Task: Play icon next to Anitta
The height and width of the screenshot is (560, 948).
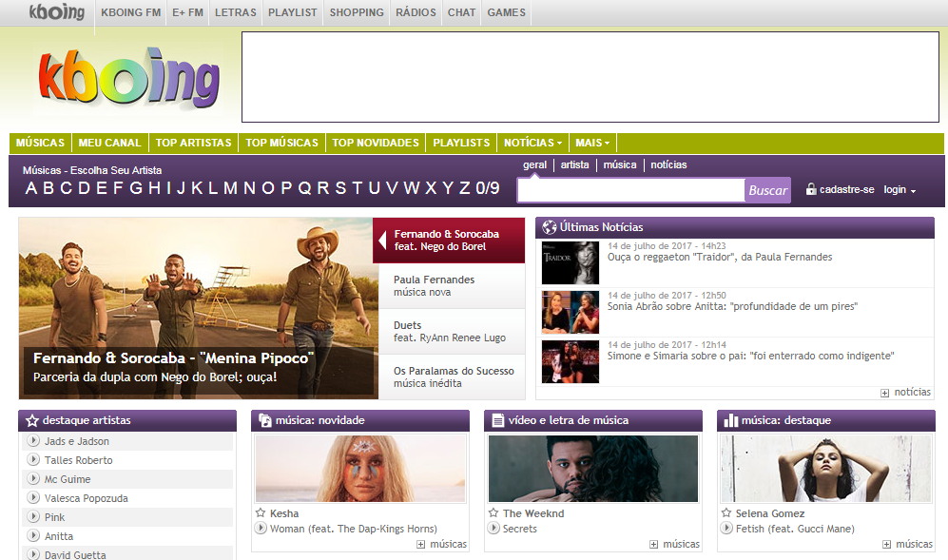Action: [x=34, y=535]
